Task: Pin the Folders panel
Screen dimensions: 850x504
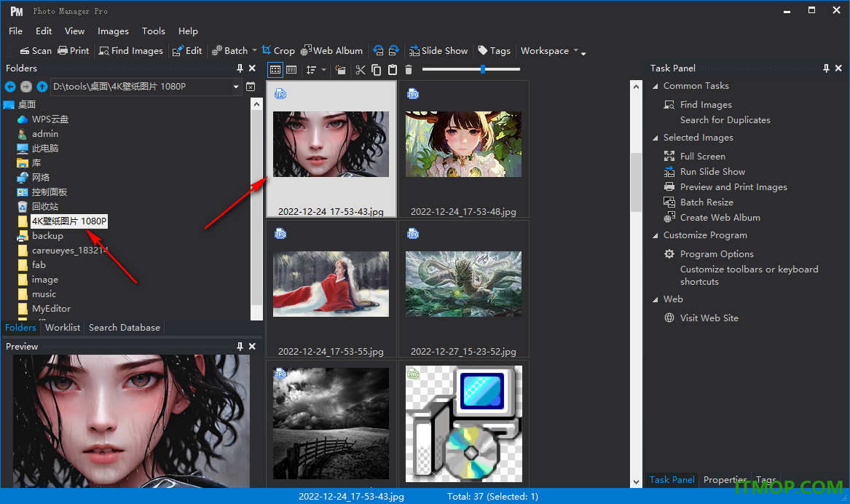Action: click(240, 68)
